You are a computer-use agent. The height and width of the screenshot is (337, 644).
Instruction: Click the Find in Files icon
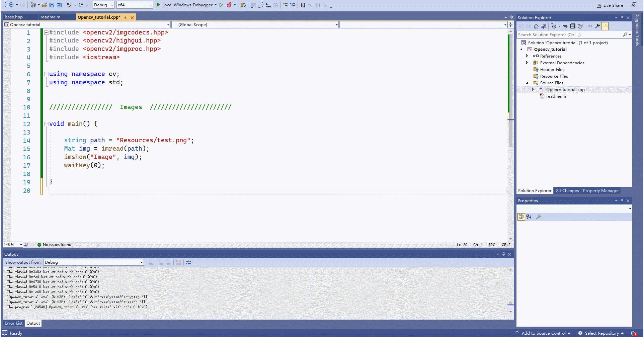point(243,5)
